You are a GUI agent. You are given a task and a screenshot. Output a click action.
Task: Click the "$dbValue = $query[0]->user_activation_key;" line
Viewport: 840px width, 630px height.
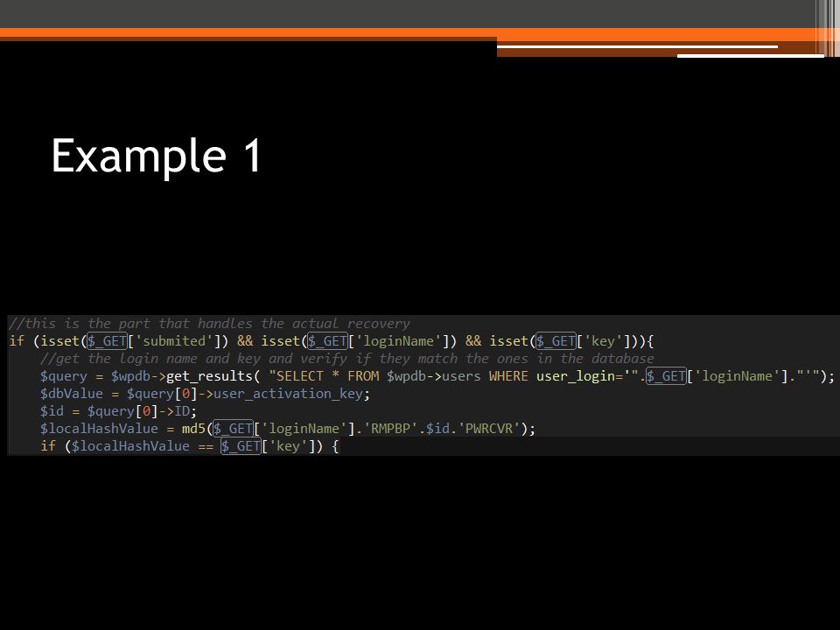tap(205, 394)
